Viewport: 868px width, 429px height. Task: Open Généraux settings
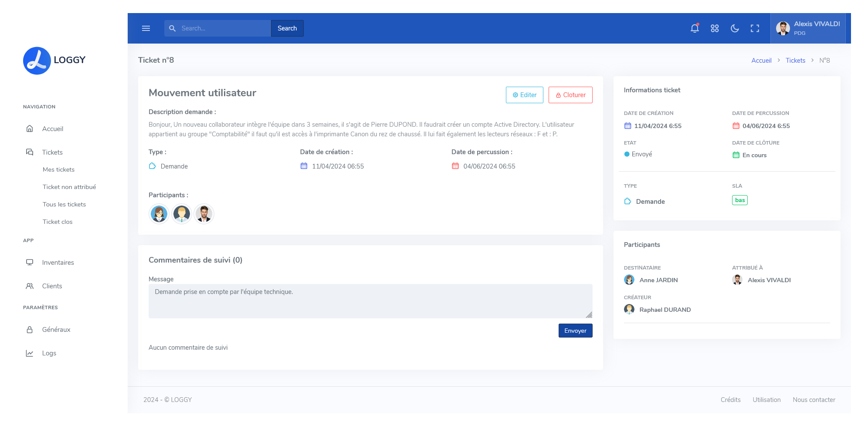[x=56, y=329]
